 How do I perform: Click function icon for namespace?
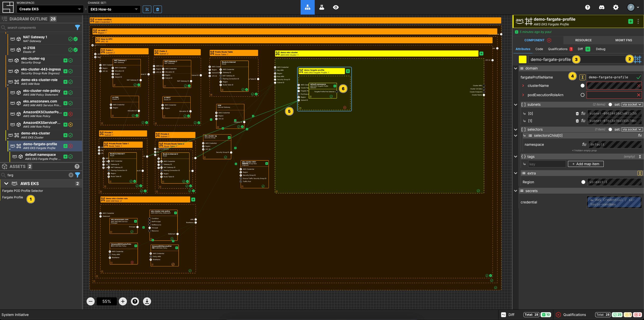click(x=584, y=145)
